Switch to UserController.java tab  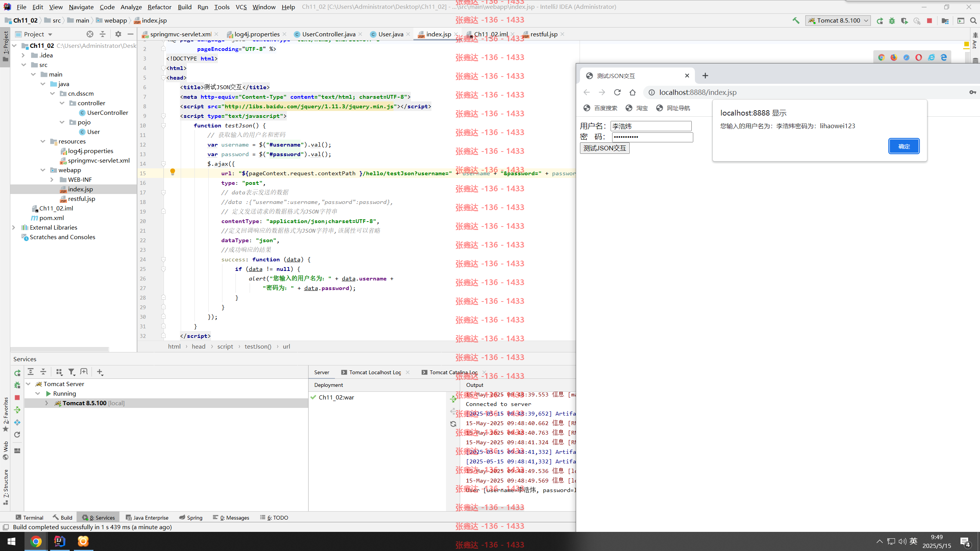click(328, 34)
